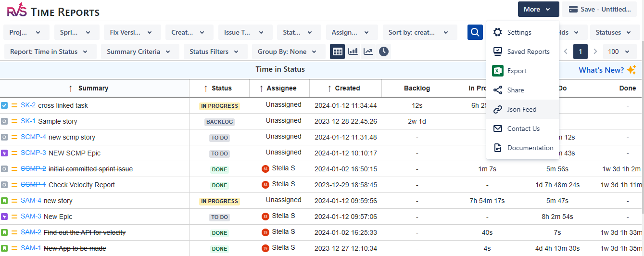
Task: Open the Proj... filter dropdown
Action: pos(26,32)
